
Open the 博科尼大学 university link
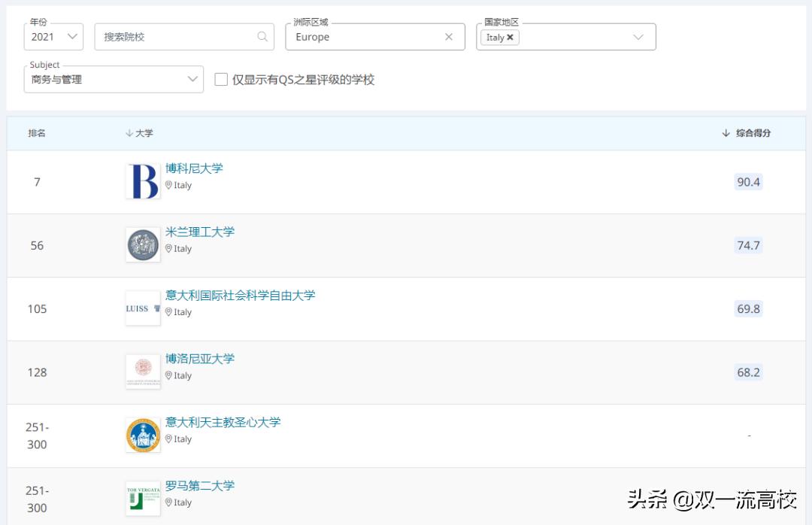[x=193, y=168]
